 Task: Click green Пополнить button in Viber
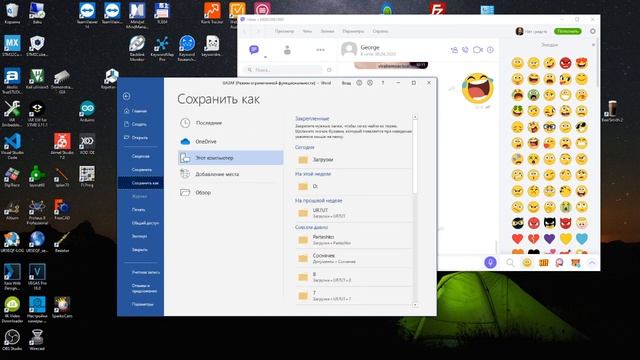point(568,31)
